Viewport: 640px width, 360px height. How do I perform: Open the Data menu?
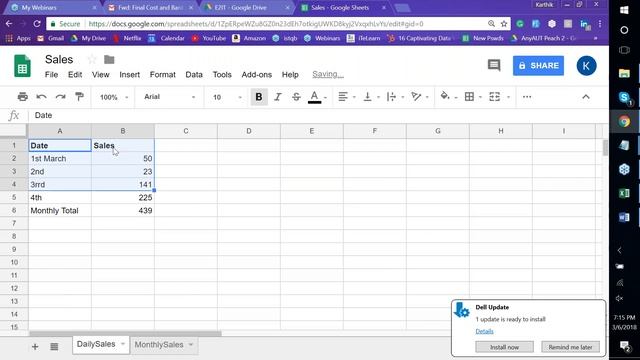click(x=194, y=75)
